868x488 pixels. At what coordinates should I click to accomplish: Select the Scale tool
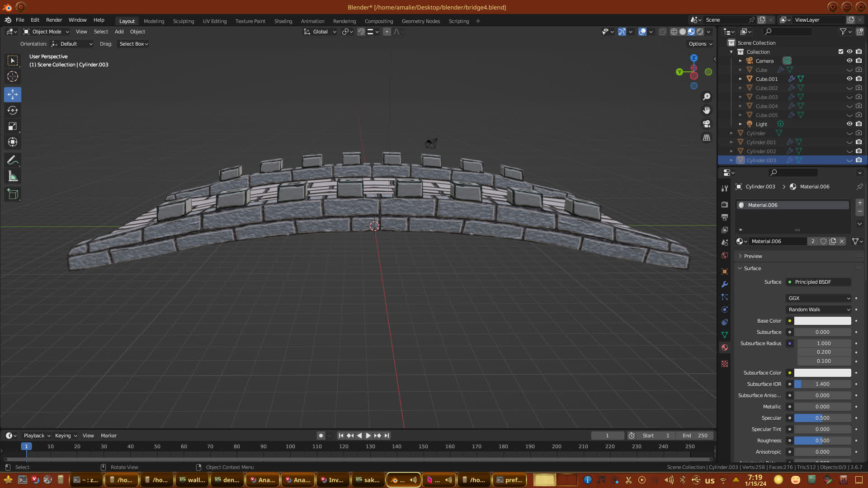tap(13, 127)
